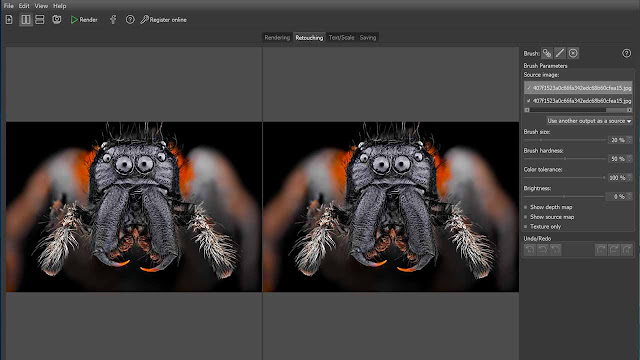This screenshot has height=360, width=640.
Task: Select the side-by-side vertical split view
Action: pyautogui.click(x=26, y=20)
